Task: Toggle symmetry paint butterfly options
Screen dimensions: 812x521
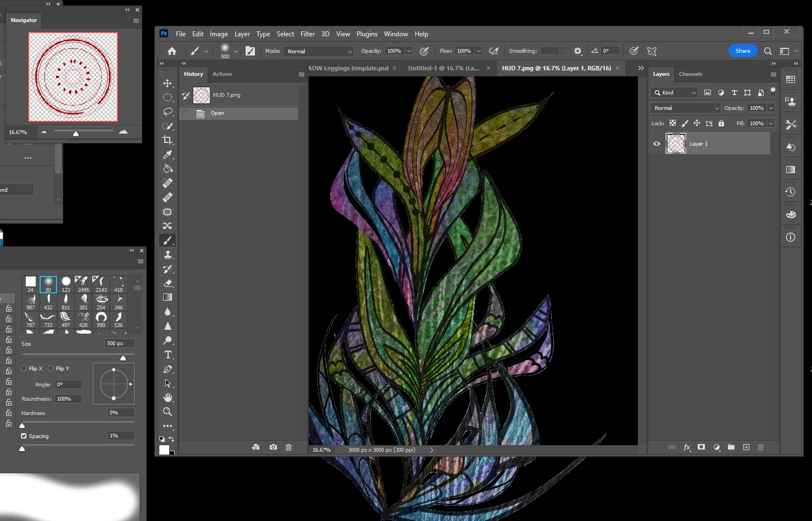Action: point(652,51)
